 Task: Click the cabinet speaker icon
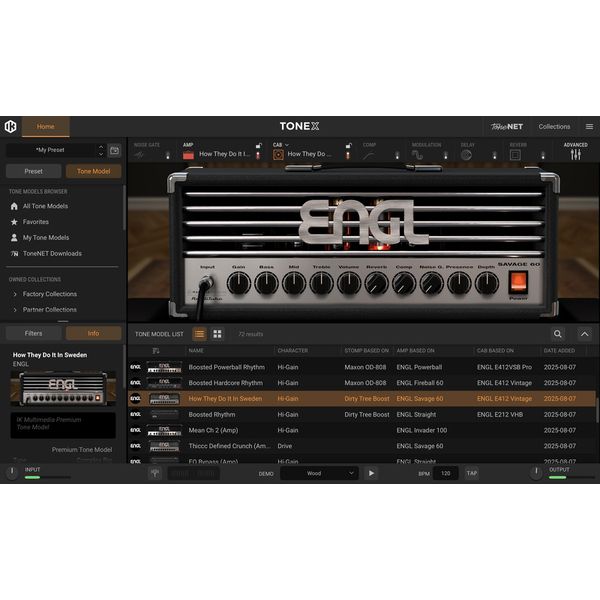tap(278, 155)
